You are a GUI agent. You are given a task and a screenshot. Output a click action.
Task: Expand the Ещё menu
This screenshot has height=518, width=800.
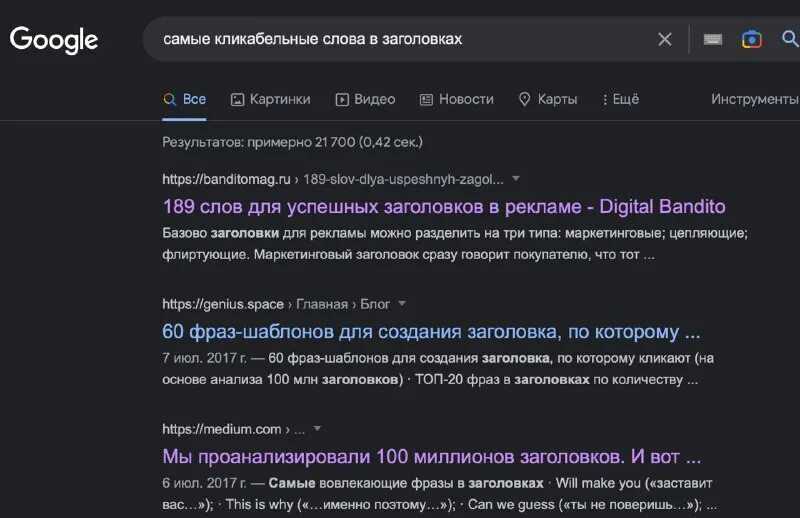[x=620, y=99]
